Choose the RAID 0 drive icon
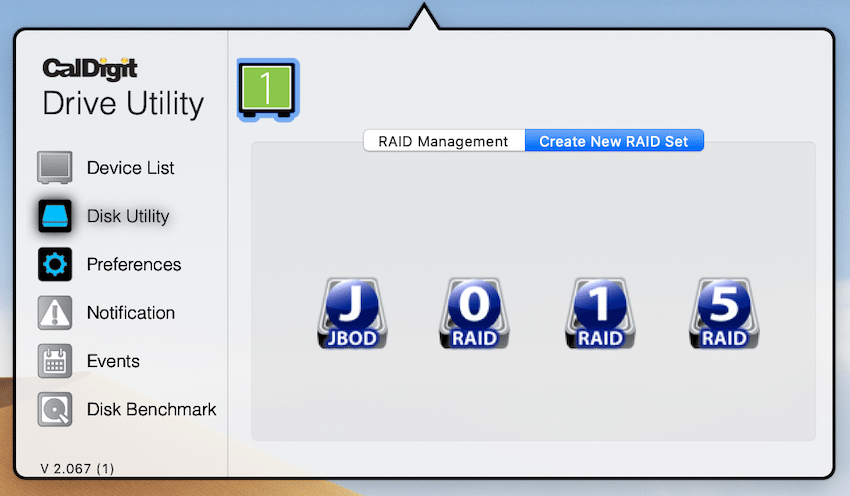Viewport: 850px width, 496px height. tap(474, 313)
